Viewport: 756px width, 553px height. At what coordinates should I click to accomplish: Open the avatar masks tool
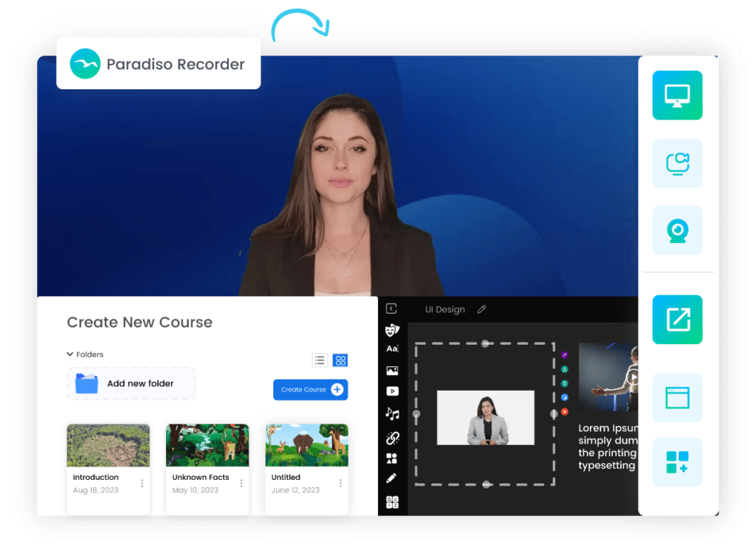(x=392, y=330)
